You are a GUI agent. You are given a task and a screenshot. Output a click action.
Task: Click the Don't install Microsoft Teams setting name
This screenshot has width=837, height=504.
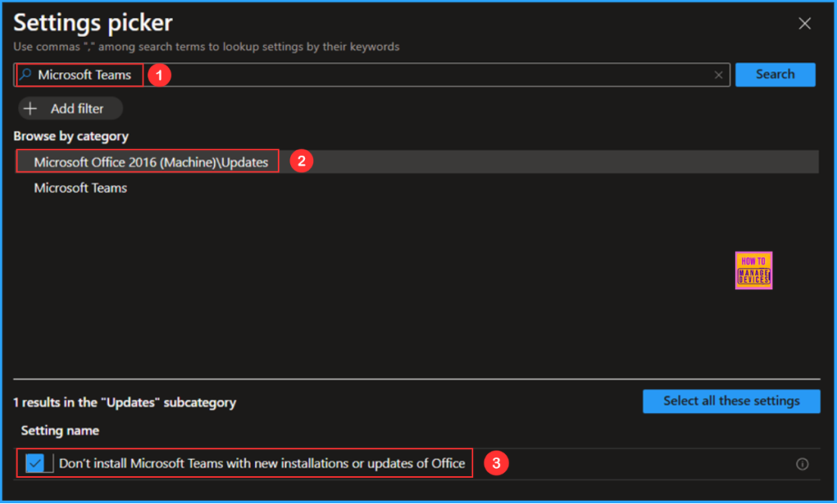(262, 463)
